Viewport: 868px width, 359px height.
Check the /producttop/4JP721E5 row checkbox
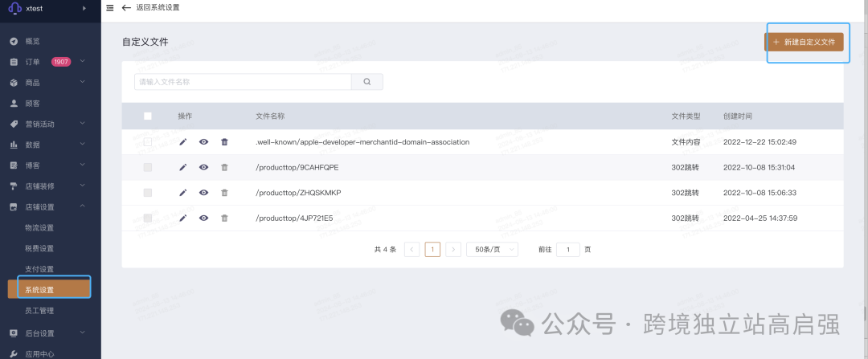(x=147, y=218)
